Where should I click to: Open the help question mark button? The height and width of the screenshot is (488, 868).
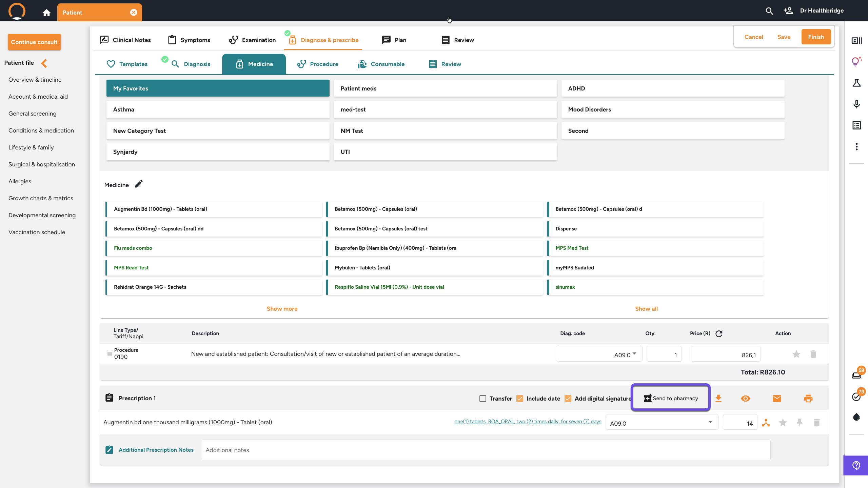point(856,466)
